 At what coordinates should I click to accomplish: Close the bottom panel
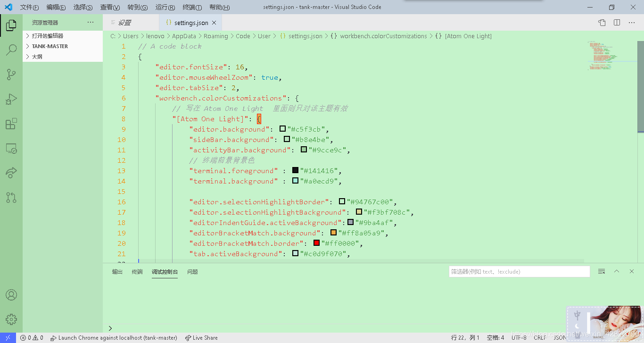point(632,271)
